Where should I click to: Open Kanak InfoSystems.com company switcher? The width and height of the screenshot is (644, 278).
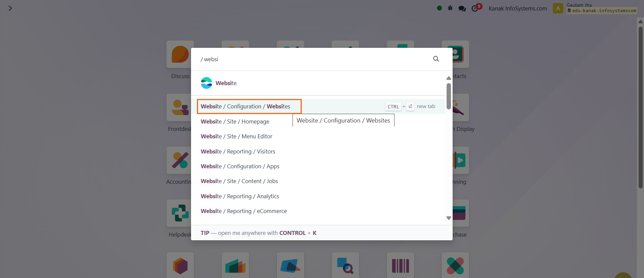click(x=518, y=8)
